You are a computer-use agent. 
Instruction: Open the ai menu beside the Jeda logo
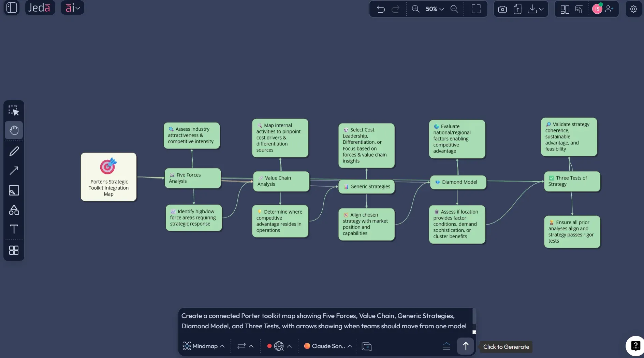[72, 8]
